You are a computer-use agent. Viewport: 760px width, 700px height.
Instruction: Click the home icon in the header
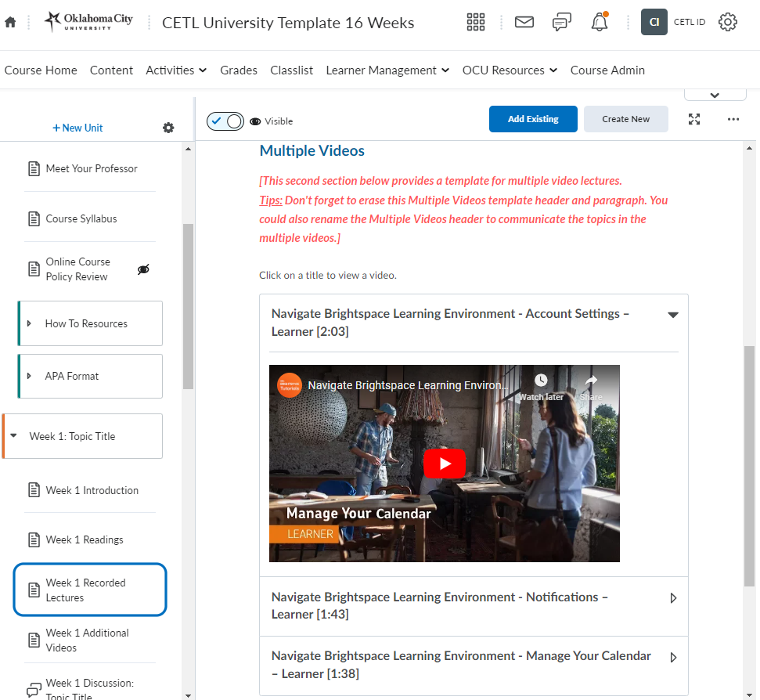click(10, 23)
